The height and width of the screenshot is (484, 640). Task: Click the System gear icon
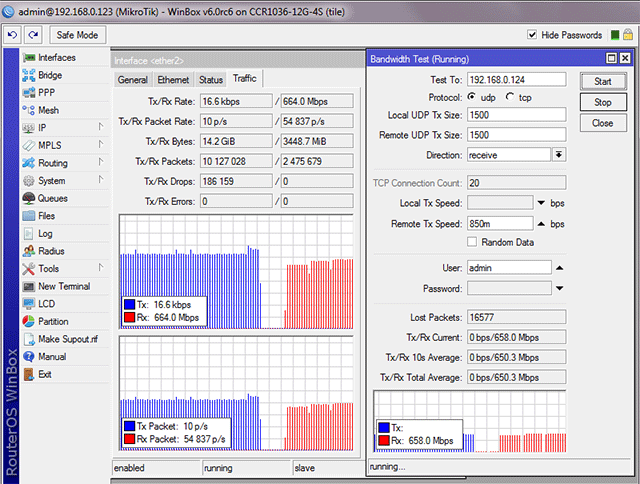(x=29, y=180)
